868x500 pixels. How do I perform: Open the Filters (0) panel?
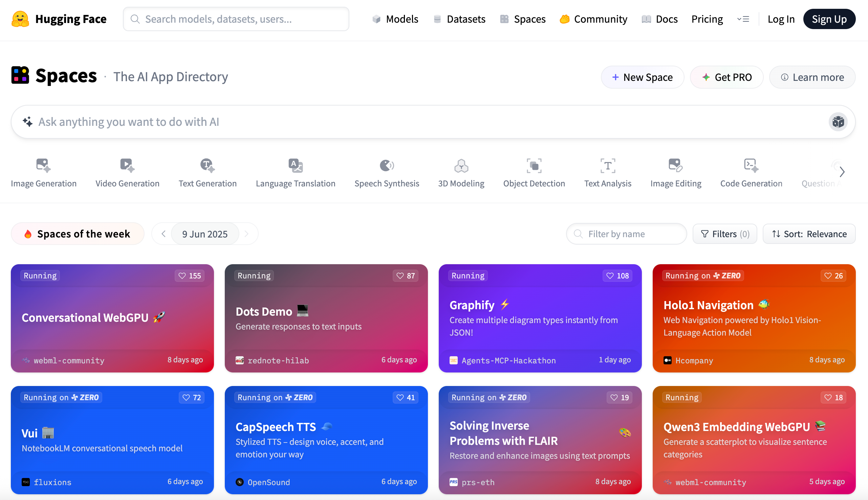pos(725,234)
